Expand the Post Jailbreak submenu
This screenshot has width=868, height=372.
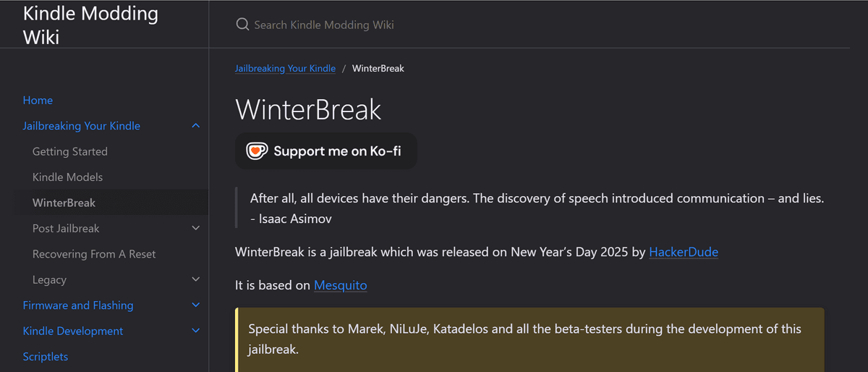[x=195, y=229]
